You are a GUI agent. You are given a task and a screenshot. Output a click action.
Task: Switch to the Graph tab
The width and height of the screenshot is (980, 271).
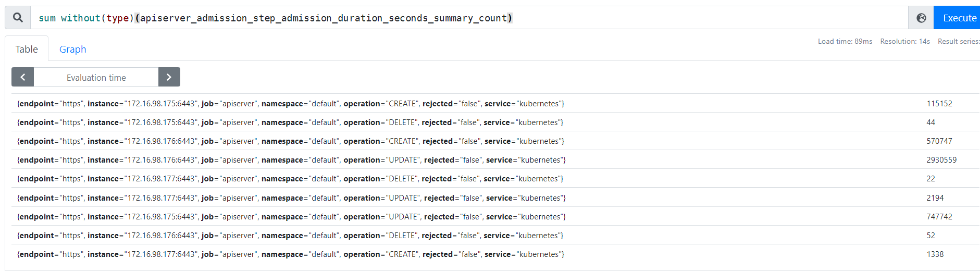coord(72,49)
